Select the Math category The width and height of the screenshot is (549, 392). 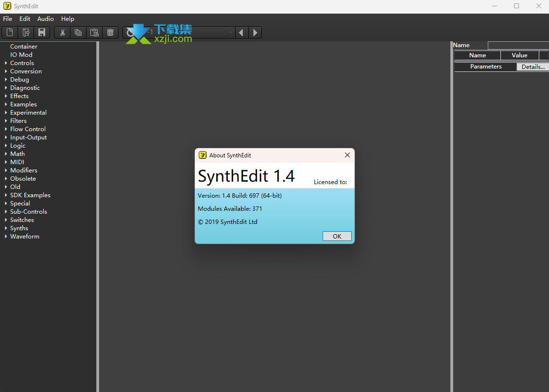point(17,154)
